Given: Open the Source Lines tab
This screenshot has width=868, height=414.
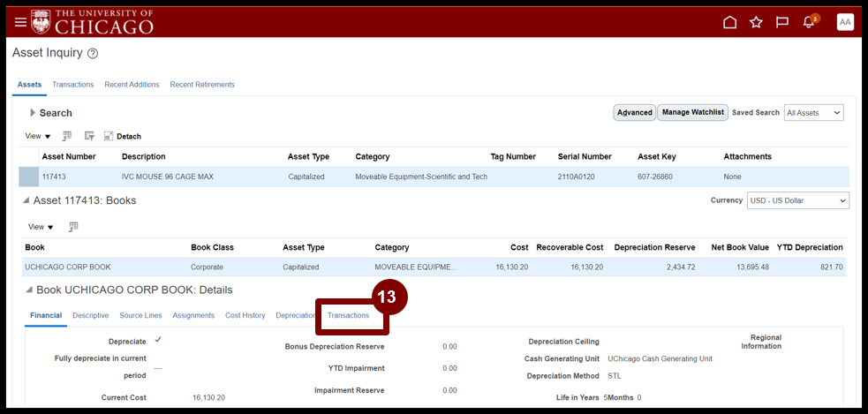Looking at the screenshot, I should coord(140,315).
